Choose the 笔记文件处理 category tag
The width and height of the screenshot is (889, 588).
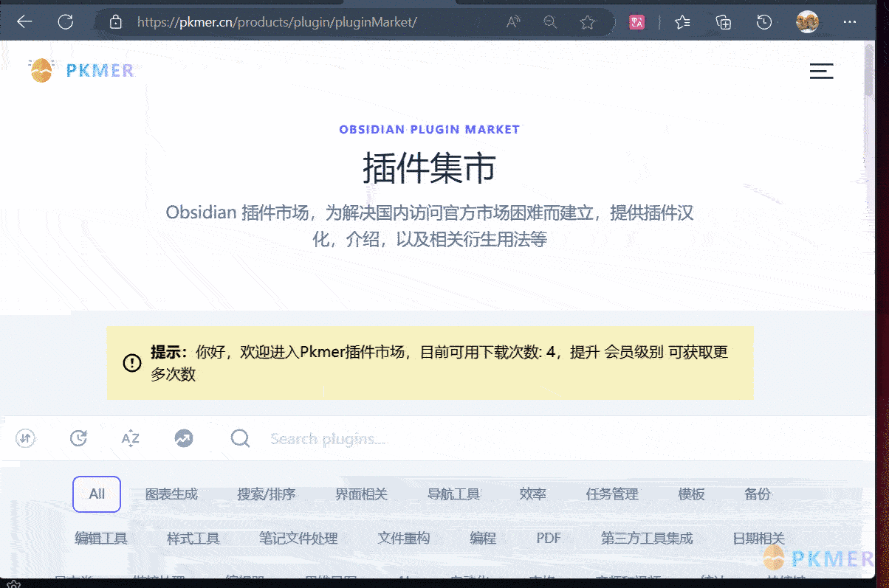point(298,539)
